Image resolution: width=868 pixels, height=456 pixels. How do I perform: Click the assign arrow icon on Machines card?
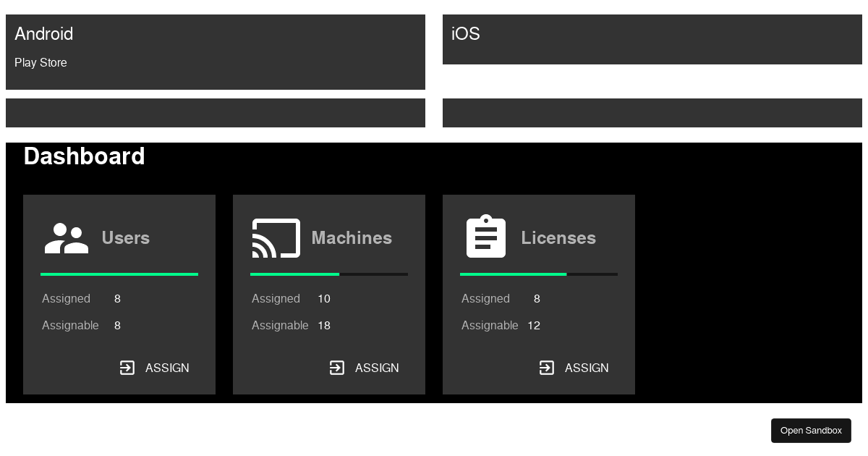(x=337, y=368)
